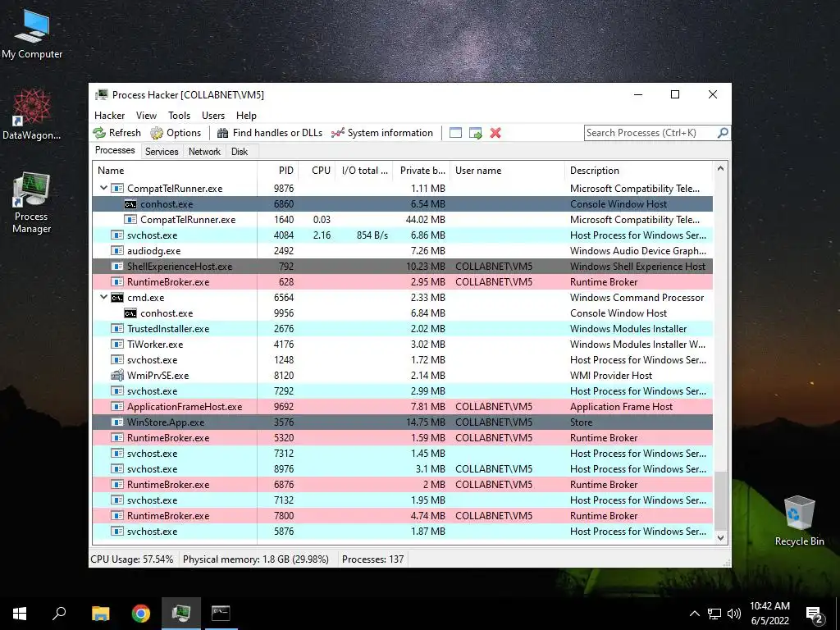840x630 pixels.
Task: Switch to the Disk tab
Action: pos(240,152)
